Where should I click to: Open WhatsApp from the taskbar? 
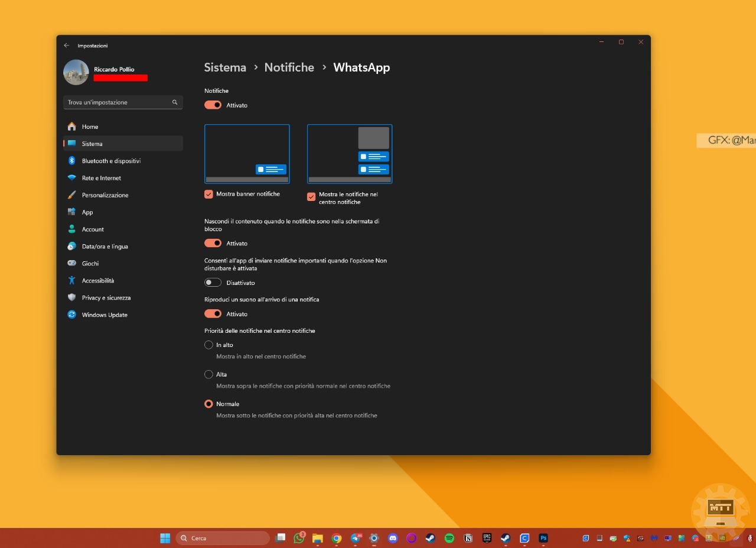(x=298, y=538)
